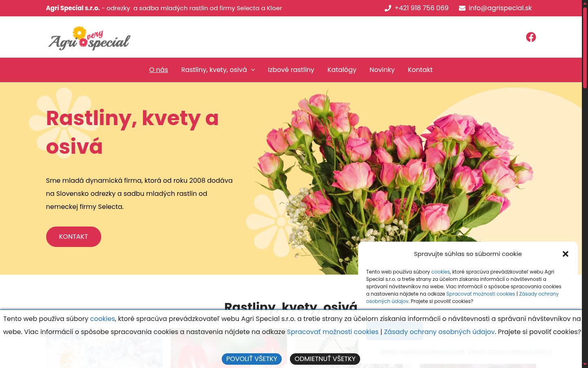Click the page vertical scrollbar thumb
The width and height of the screenshot is (588, 368).
click(585, 47)
